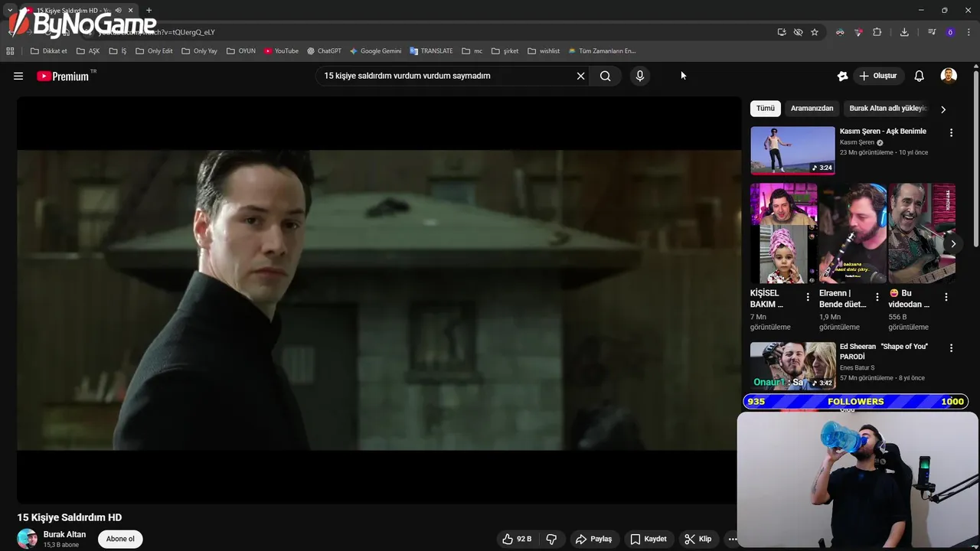Open the OYUN bookmark folder

click(x=241, y=51)
